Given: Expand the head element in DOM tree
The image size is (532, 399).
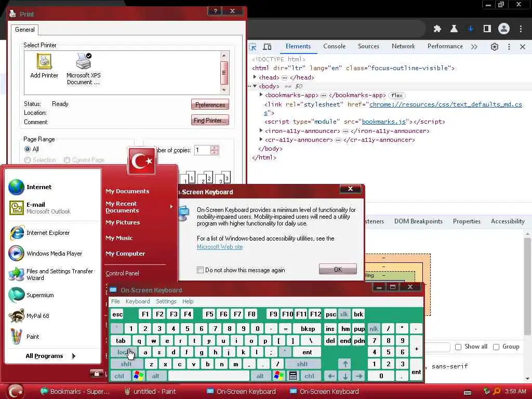Looking at the screenshot, I should click(255, 77).
